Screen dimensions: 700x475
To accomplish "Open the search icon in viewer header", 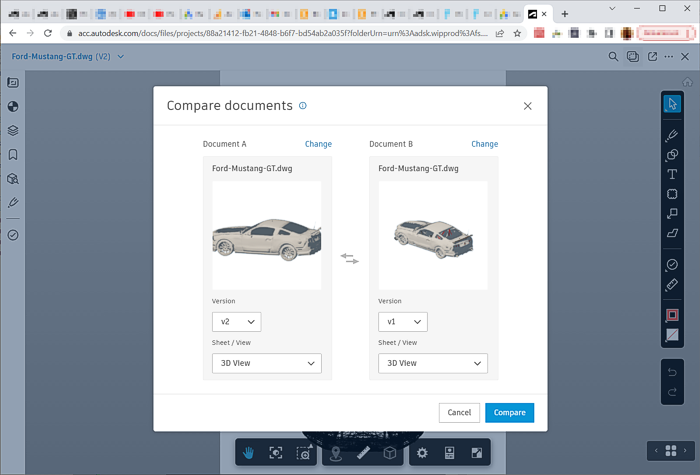I will 613,57.
